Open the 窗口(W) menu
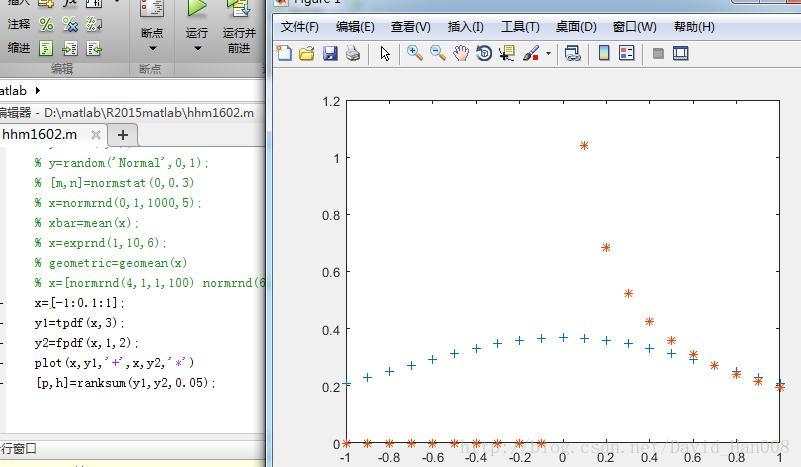The image size is (801, 467). tap(634, 27)
